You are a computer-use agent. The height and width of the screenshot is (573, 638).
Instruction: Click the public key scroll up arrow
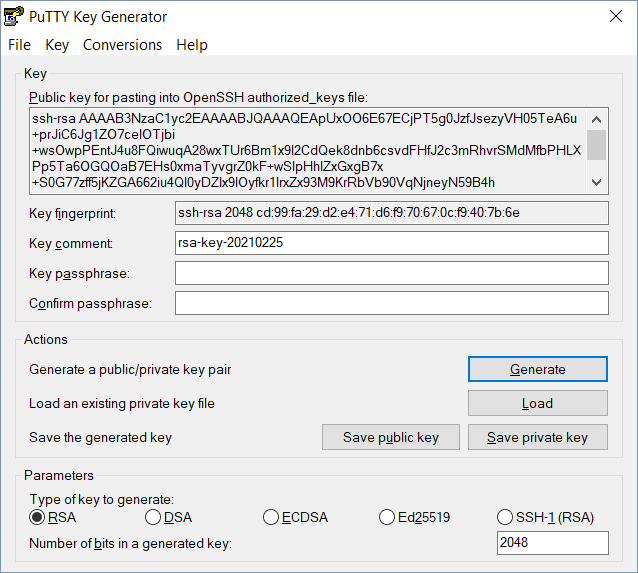click(596, 119)
